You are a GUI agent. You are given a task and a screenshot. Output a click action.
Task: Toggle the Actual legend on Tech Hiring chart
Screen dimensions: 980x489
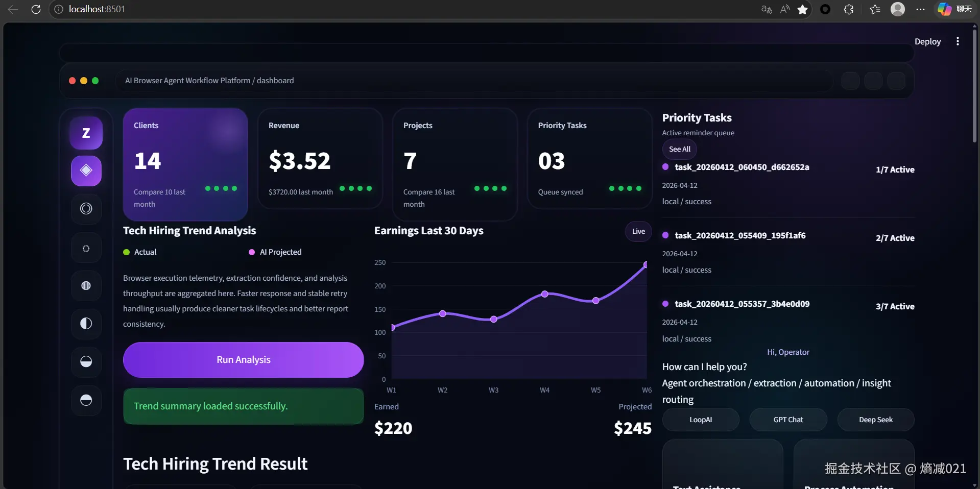138,252
